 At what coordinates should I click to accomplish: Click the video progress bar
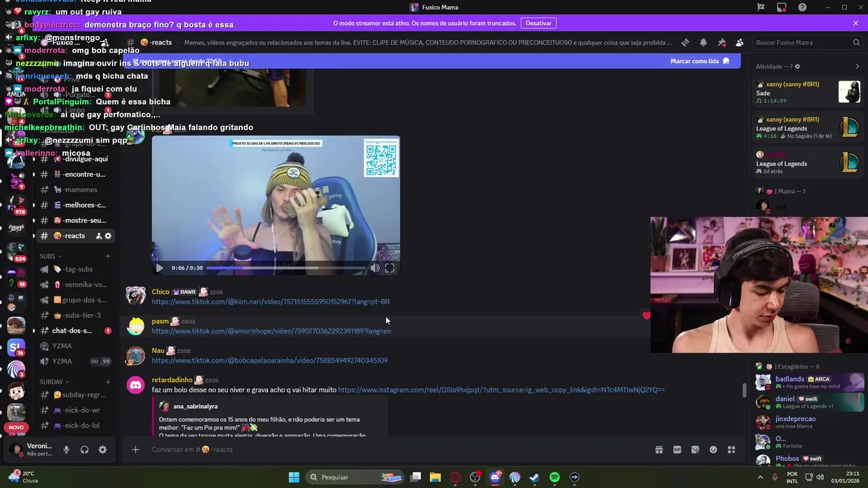[286, 268]
